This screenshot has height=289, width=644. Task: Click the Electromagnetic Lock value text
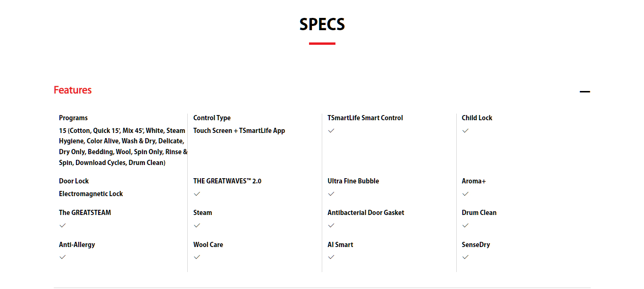click(x=91, y=194)
